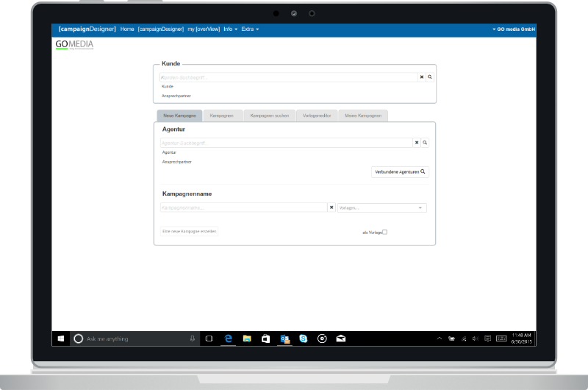Open the Info dropdown menu
The height and width of the screenshot is (390, 588).
click(230, 29)
